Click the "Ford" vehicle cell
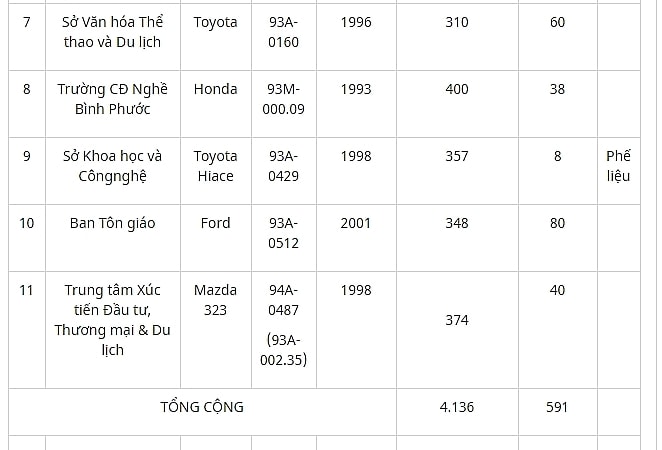The height and width of the screenshot is (450, 662). tap(216, 238)
